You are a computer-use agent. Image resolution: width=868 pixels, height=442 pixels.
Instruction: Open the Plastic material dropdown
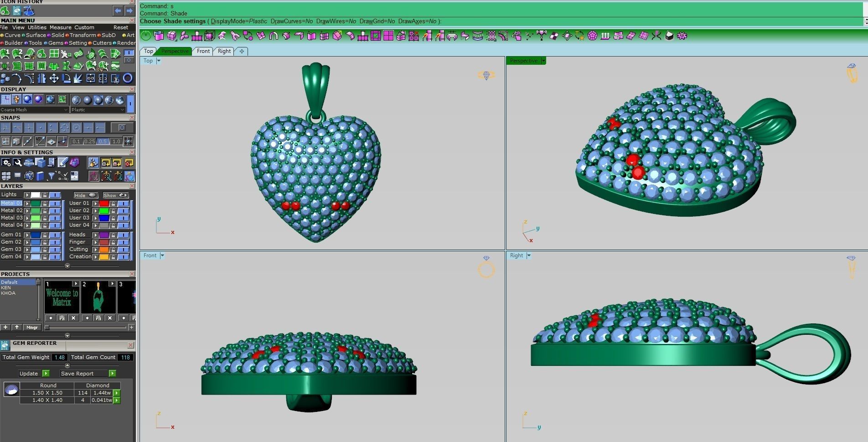click(x=98, y=109)
